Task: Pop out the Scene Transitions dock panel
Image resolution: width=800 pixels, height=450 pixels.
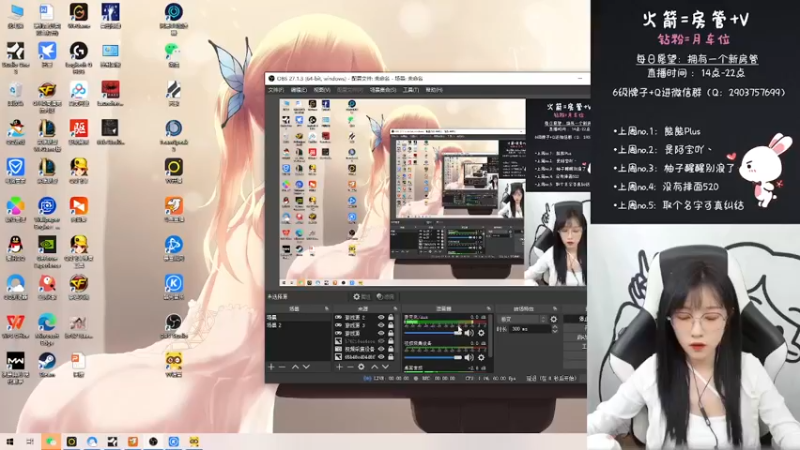Action: pos(555,309)
